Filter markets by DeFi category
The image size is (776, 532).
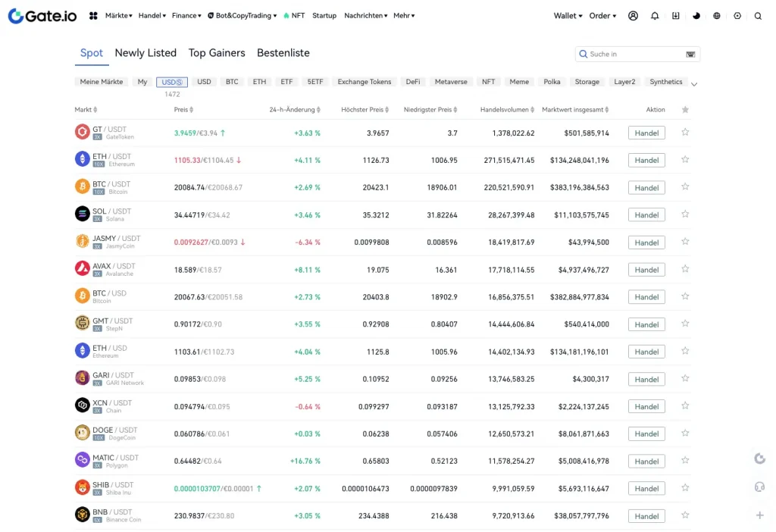coord(413,82)
